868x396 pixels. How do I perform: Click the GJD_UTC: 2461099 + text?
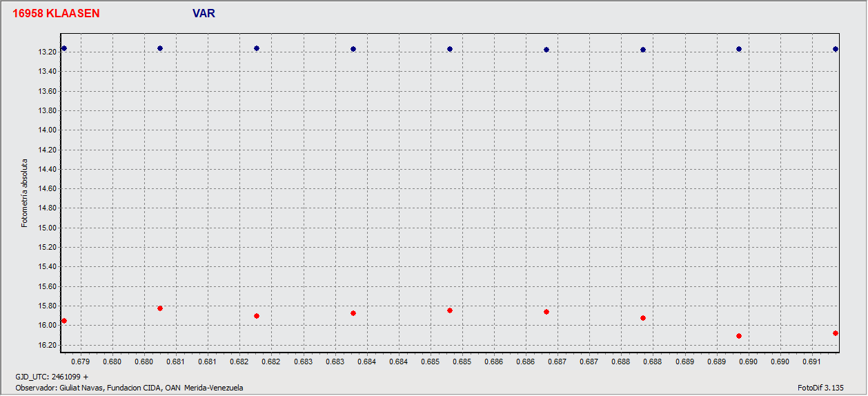click(x=52, y=377)
